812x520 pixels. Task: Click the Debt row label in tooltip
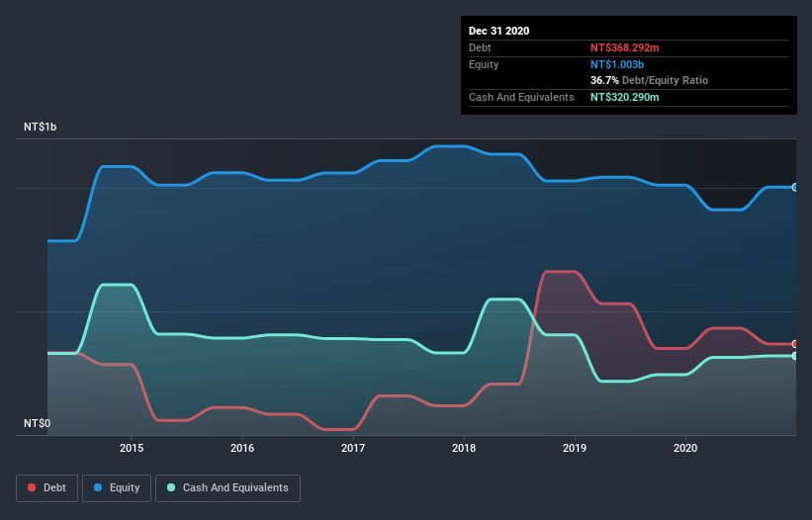[480, 47]
